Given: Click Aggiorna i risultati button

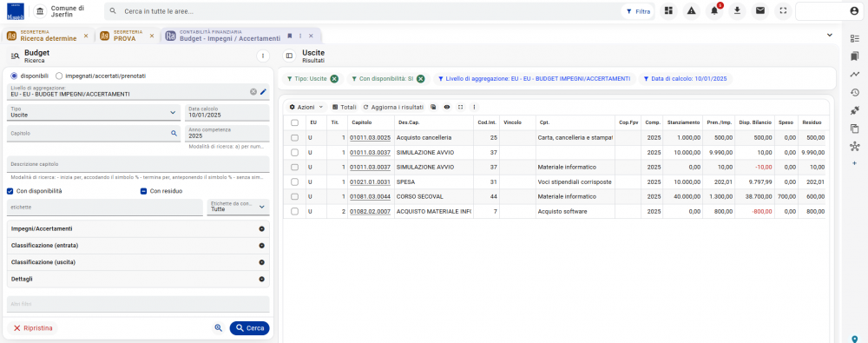Looking at the screenshot, I should click(x=393, y=107).
